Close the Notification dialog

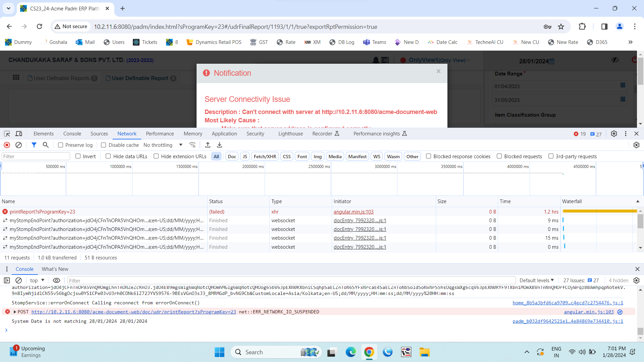(x=438, y=71)
